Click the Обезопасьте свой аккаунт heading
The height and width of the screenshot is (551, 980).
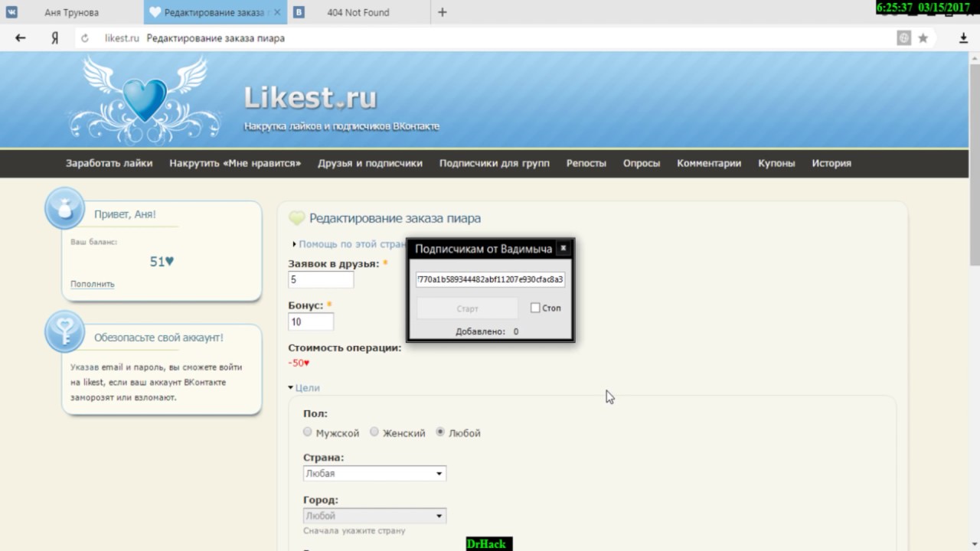[158, 337]
